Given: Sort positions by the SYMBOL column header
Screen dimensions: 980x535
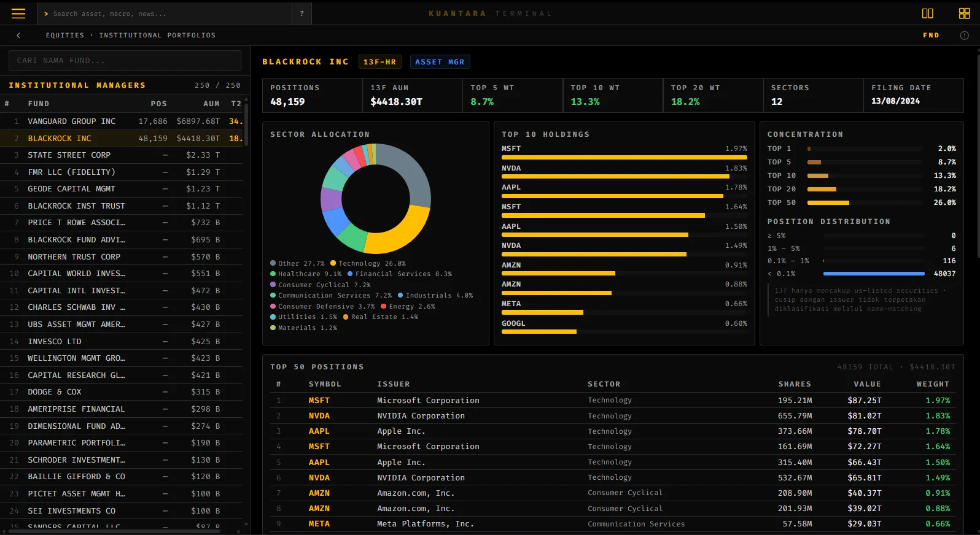Looking at the screenshot, I should point(325,384).
